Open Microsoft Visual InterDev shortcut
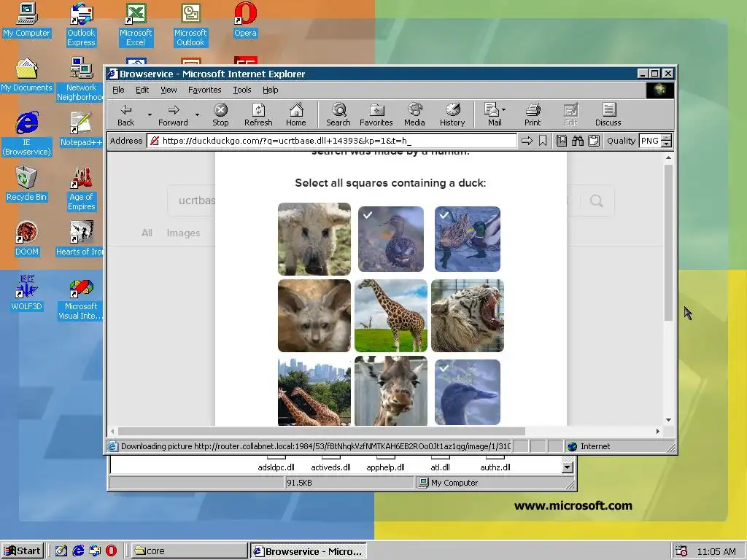The image size is (747, 560). click(x=81, y=298)
